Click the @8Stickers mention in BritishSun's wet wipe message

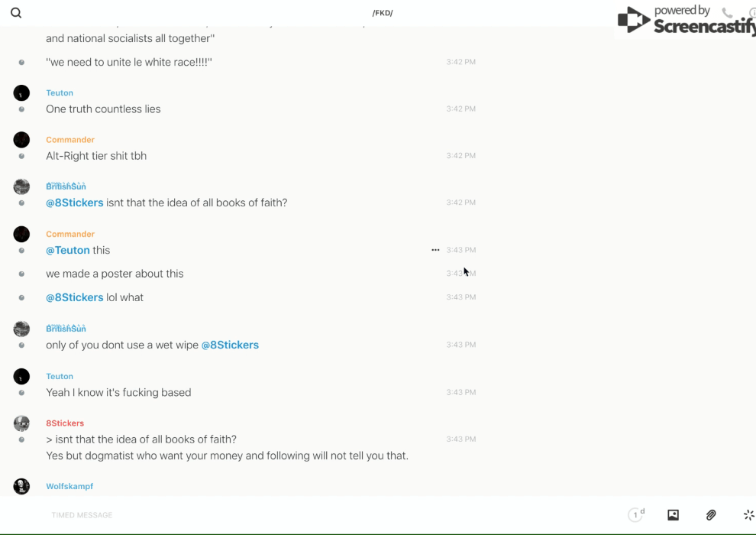(x=230, y=345)
